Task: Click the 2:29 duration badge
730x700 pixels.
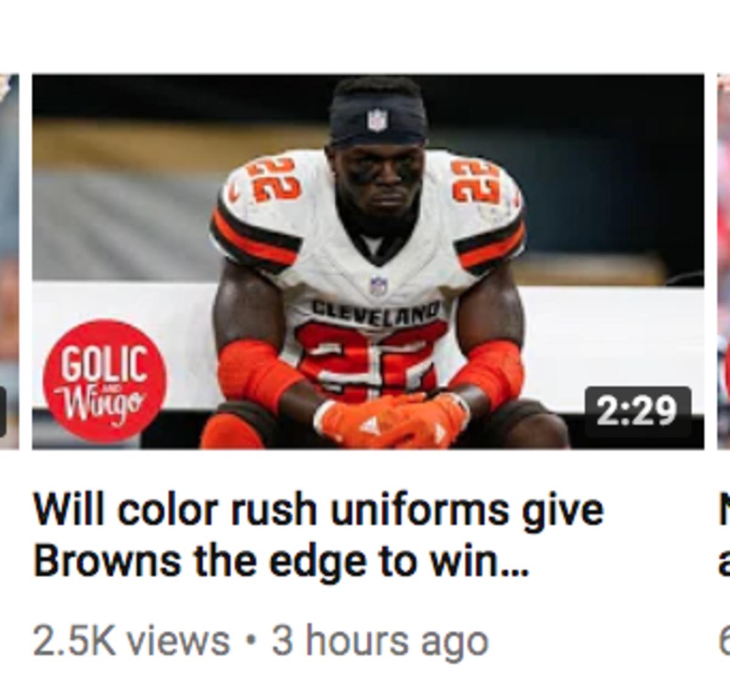Action: coord(637,412)
